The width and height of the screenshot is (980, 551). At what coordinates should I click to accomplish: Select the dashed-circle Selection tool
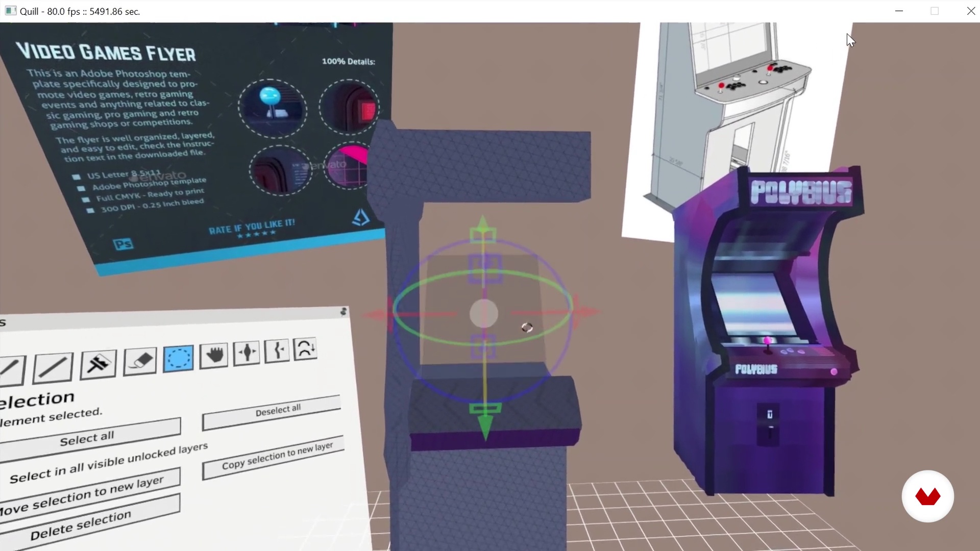click(178, 358)
